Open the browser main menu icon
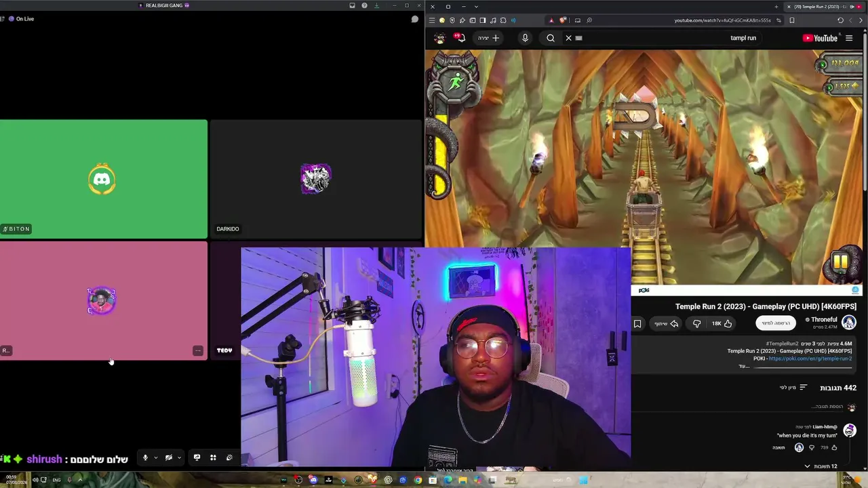This screenshot has height=488, width=868. click(x=432, y=20)
